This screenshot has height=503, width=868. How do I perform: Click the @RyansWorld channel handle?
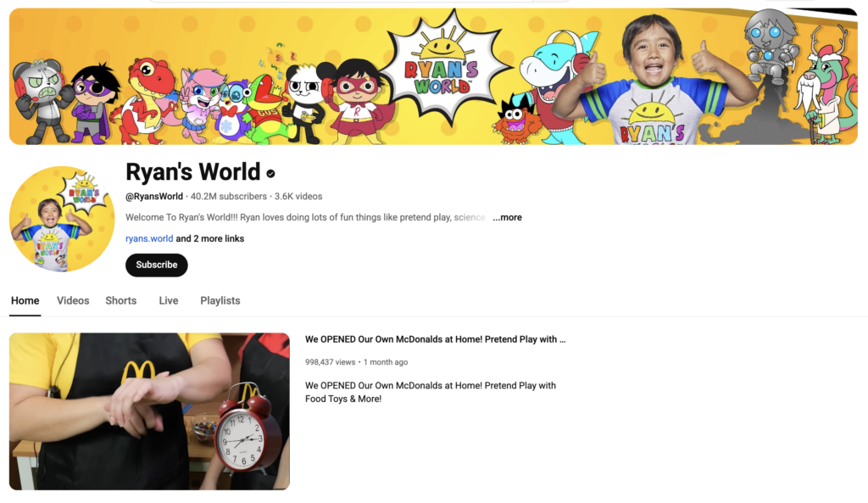point(154,196)
